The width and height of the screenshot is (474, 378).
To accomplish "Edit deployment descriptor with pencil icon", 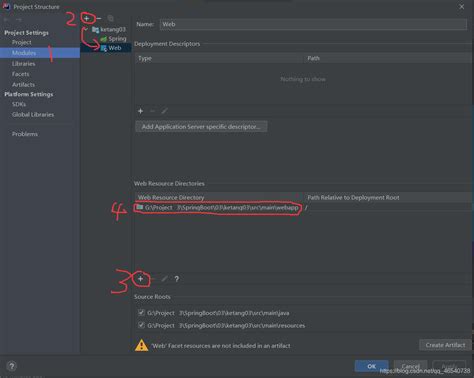I will 164,111.
